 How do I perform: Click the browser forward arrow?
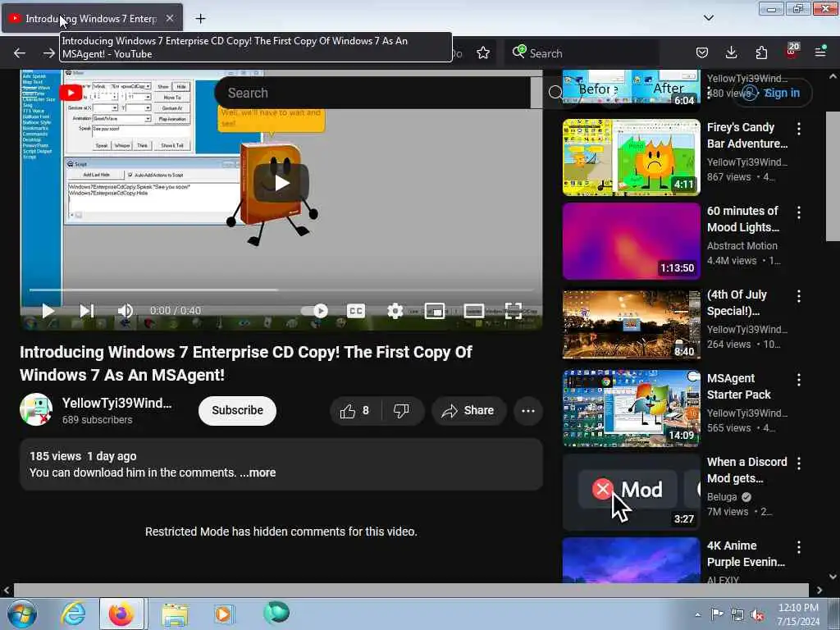[x=48, y=53]
